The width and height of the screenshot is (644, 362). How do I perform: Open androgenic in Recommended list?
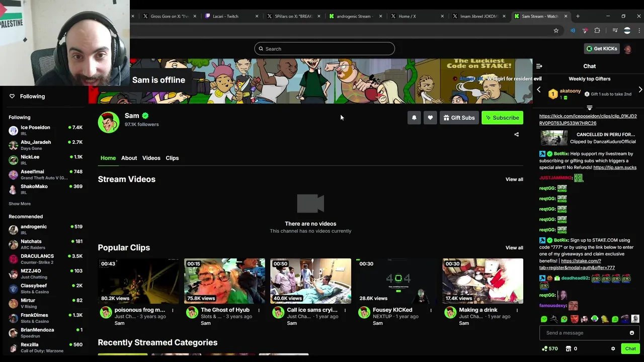coord(45,229)
